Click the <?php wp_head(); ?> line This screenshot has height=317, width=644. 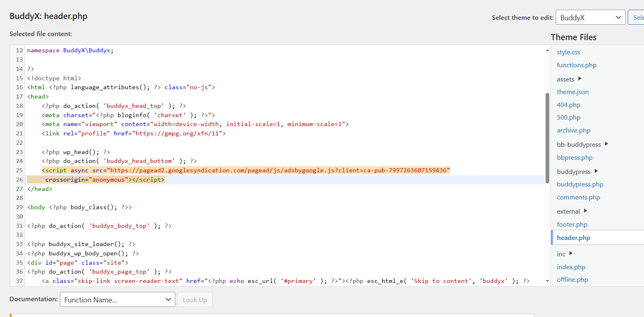pyautogui.click(x=76, y=152)
